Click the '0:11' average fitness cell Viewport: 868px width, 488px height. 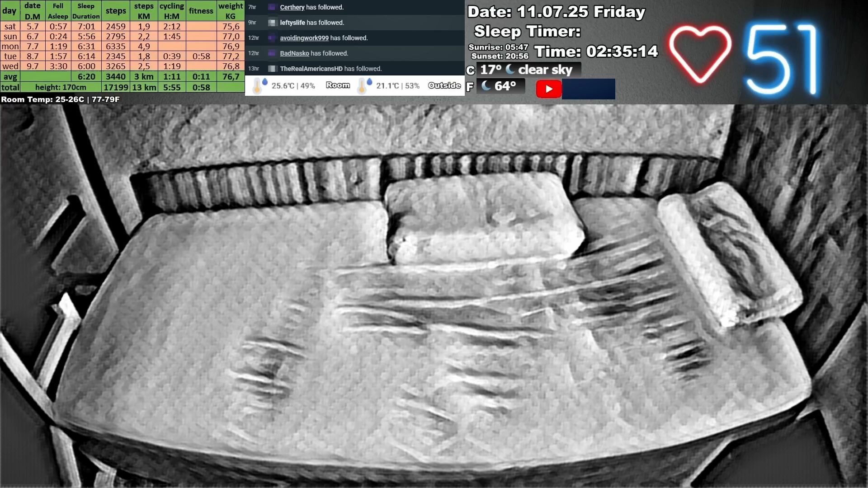tap(201, 76)
